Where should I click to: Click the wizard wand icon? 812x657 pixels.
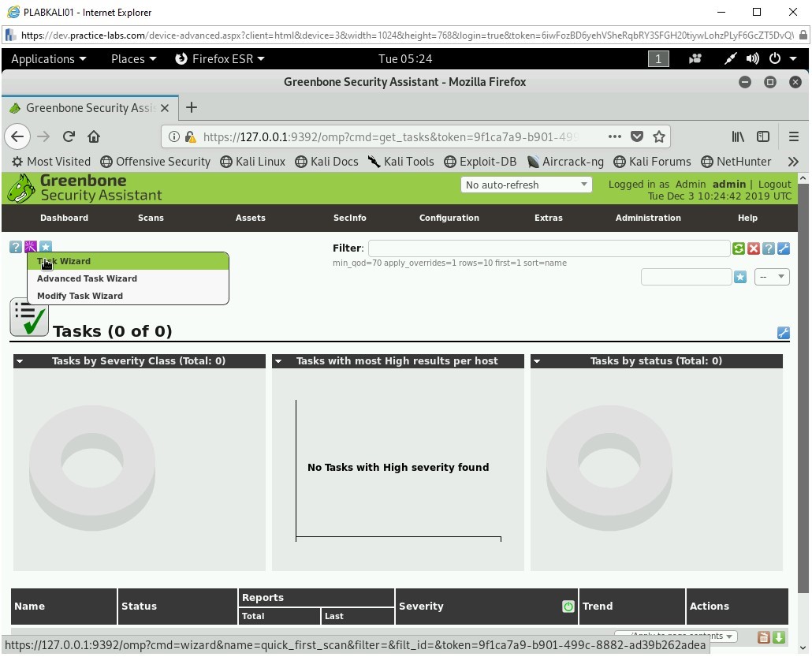pyautogui.click(x=31, y=247)
